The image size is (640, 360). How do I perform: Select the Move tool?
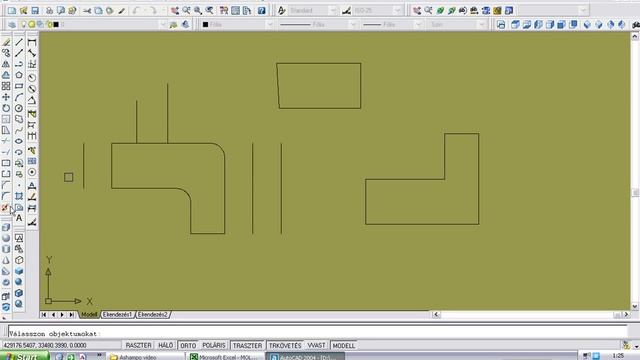coord(6,97)
